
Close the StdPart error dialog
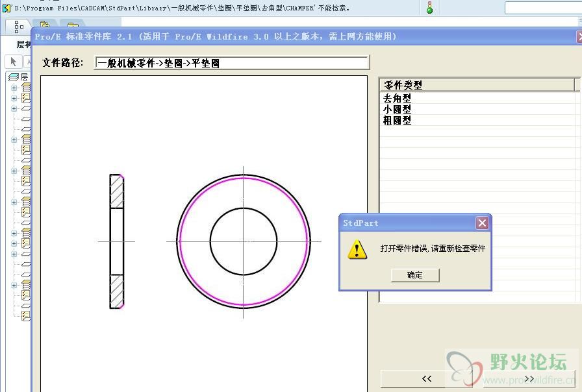pyautogui.click(x=482, y=223)
